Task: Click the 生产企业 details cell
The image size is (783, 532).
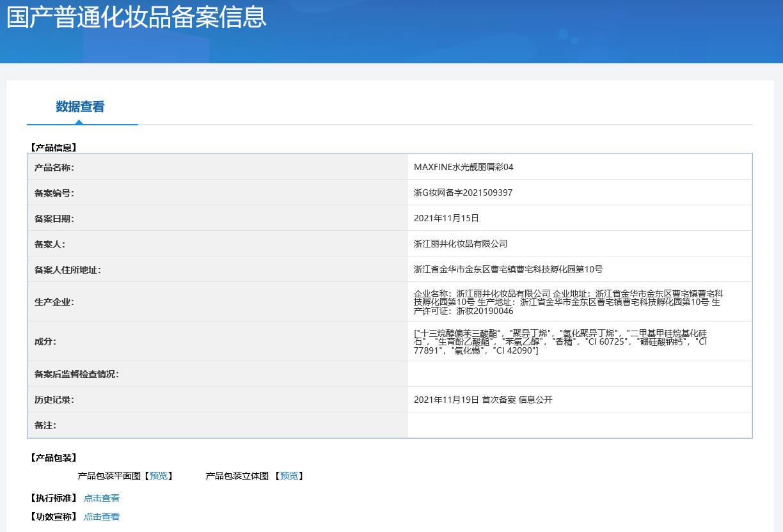Action: [x=580, y=302]
